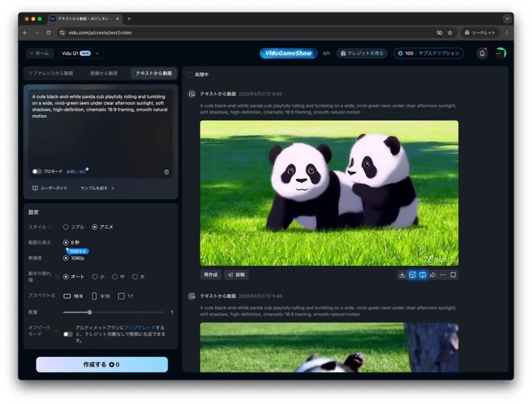Bookmark page with address bar star icon

tap(450, 33)
